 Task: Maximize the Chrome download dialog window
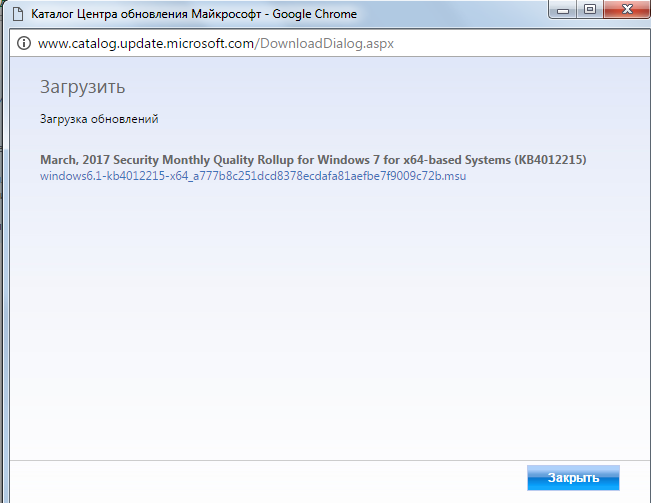coord(590,10)
